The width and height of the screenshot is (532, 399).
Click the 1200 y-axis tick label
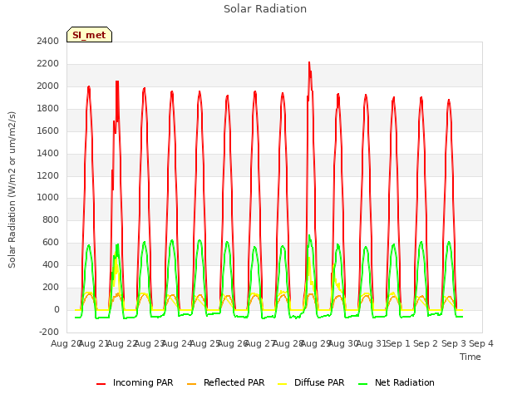tap(48, 175)
